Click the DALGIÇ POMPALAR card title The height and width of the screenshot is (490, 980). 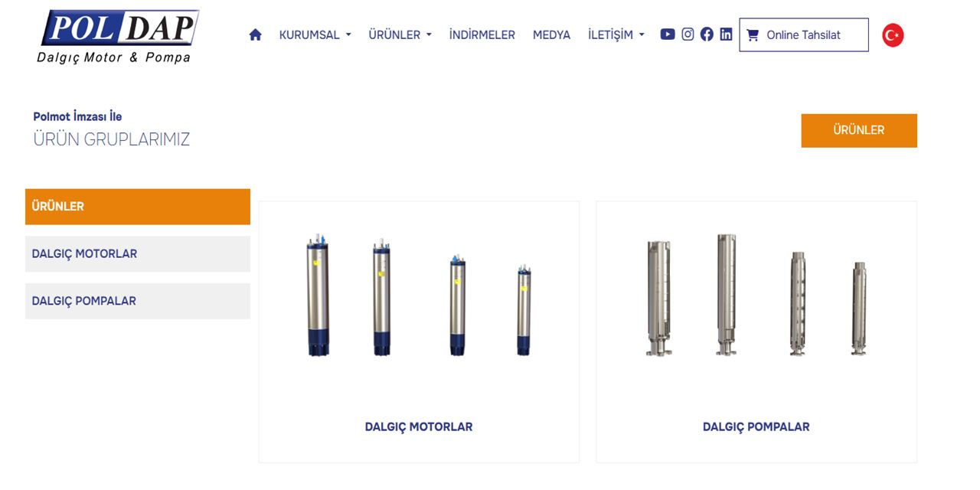tap(756, 427)
